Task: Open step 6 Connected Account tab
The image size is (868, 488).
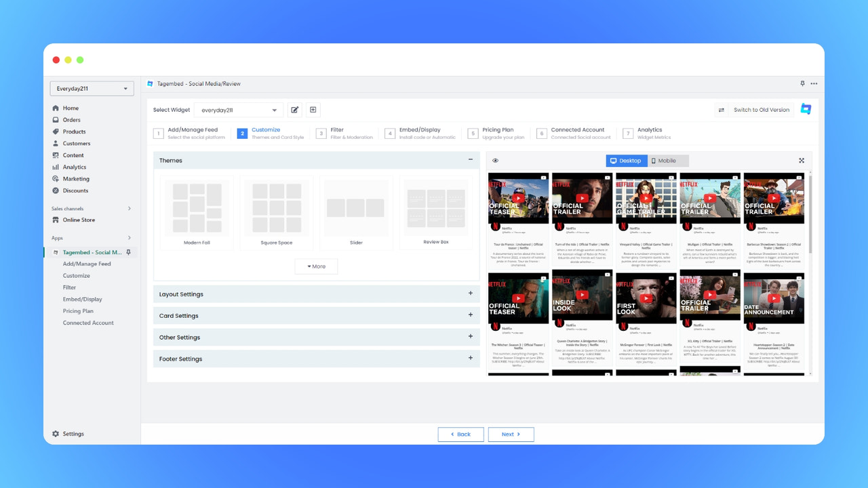Action: coord(574,133)
